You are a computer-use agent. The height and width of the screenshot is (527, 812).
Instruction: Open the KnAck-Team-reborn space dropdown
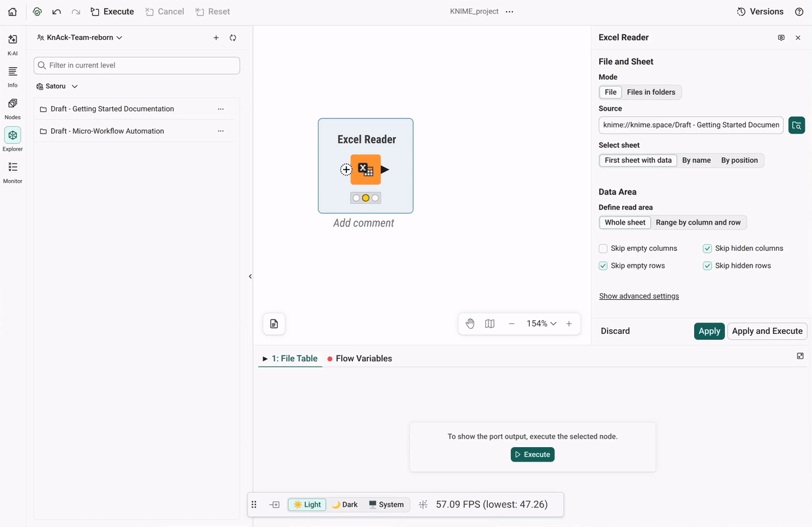[x=80, y=38]
